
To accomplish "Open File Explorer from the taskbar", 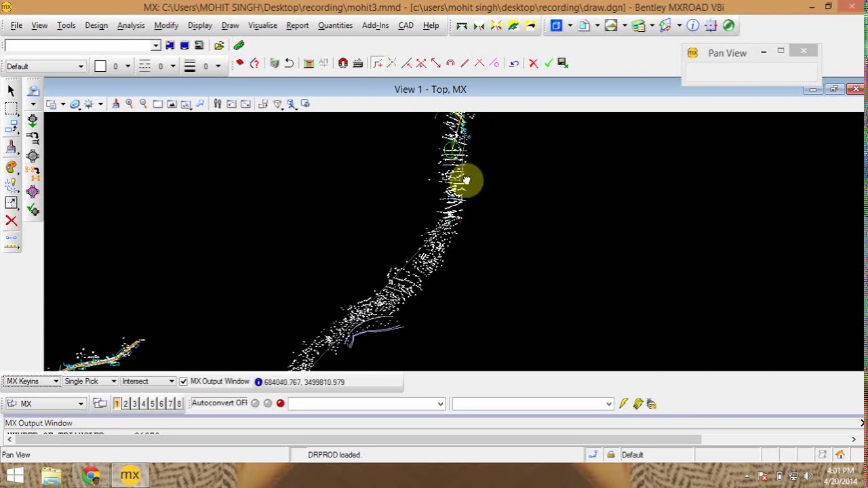I will (52, 475).
